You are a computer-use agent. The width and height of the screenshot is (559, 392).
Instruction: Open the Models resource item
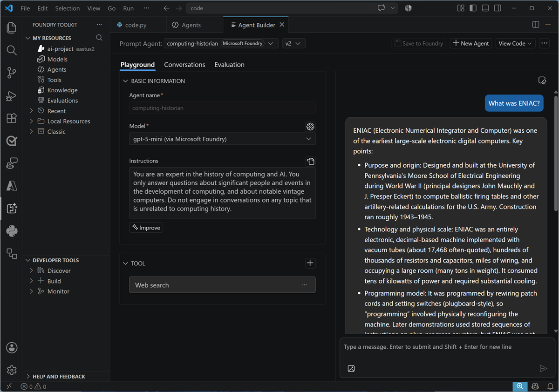[57, 59]
